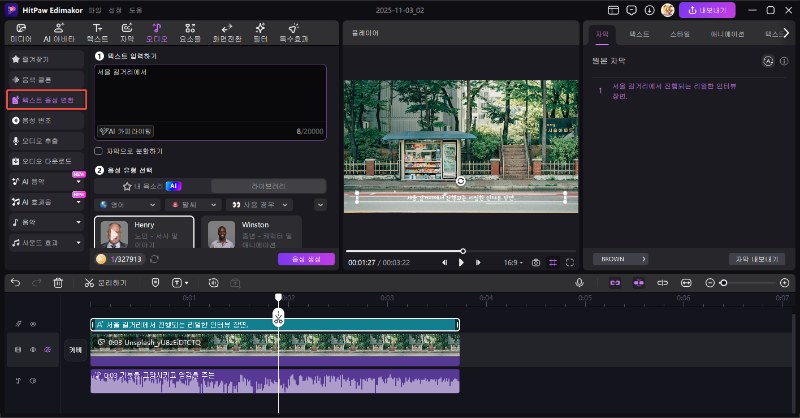Check the 자막으로 분할하기 checkbox
Screen dimensions: 800x418
click(98, 151)
